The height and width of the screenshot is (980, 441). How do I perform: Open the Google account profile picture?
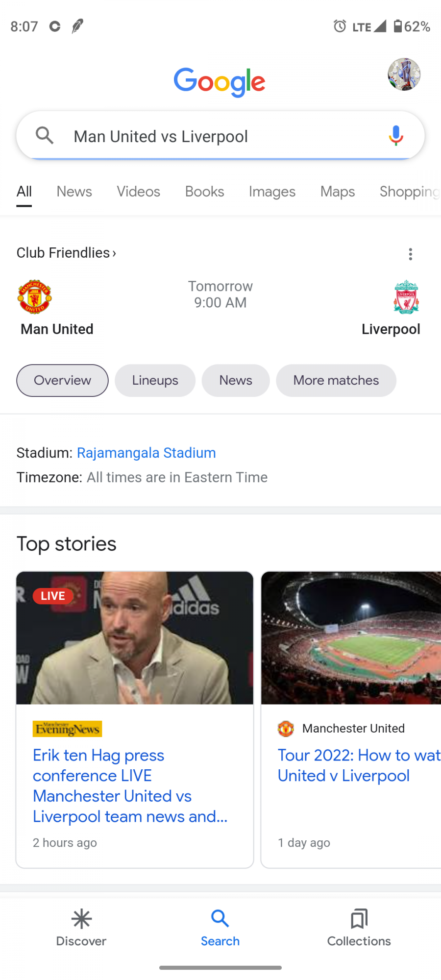click(x=404, y=74)
